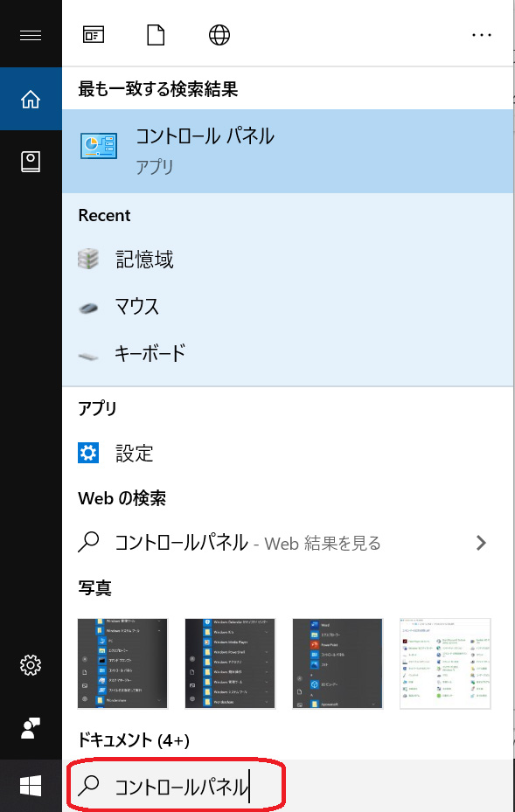Image resolution: width=515 pixels, height=812 pixels.
Task: Click the ドキュメント (4+) section header
Action: pos(134,740)
